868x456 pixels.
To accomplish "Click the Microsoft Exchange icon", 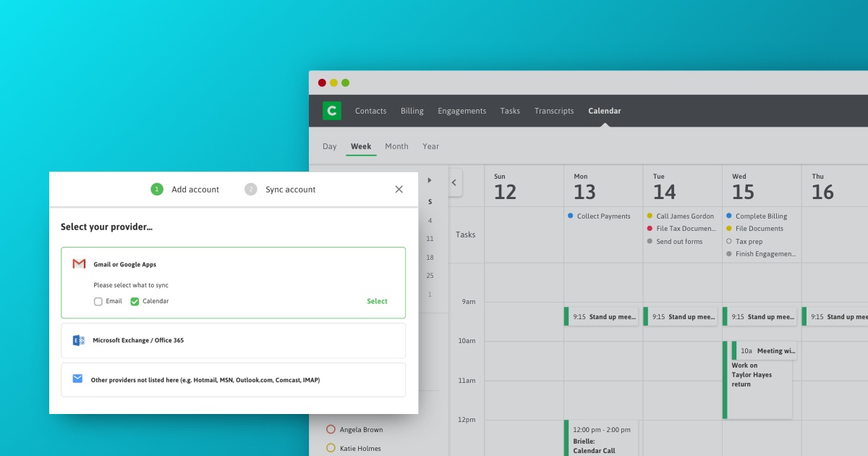I will 79,340.
